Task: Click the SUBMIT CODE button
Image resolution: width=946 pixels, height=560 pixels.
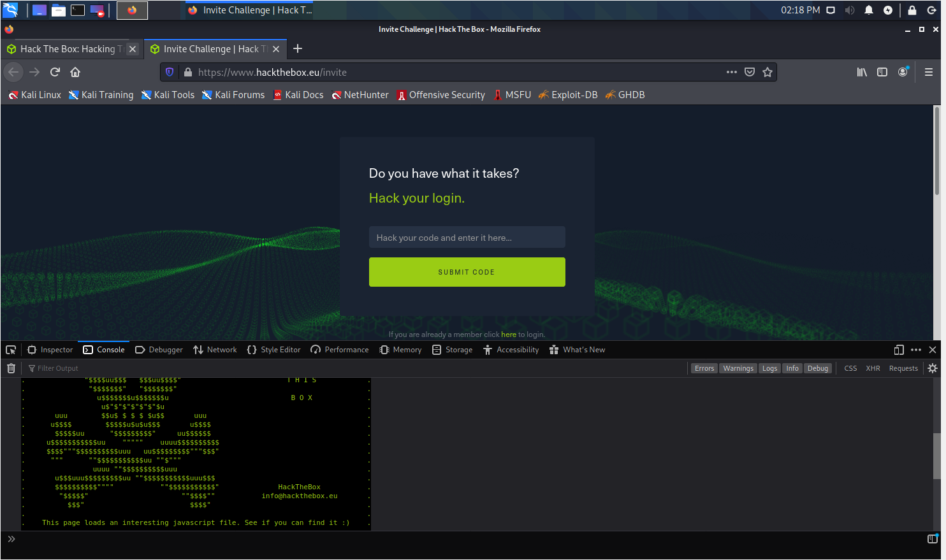Action: 467,272
